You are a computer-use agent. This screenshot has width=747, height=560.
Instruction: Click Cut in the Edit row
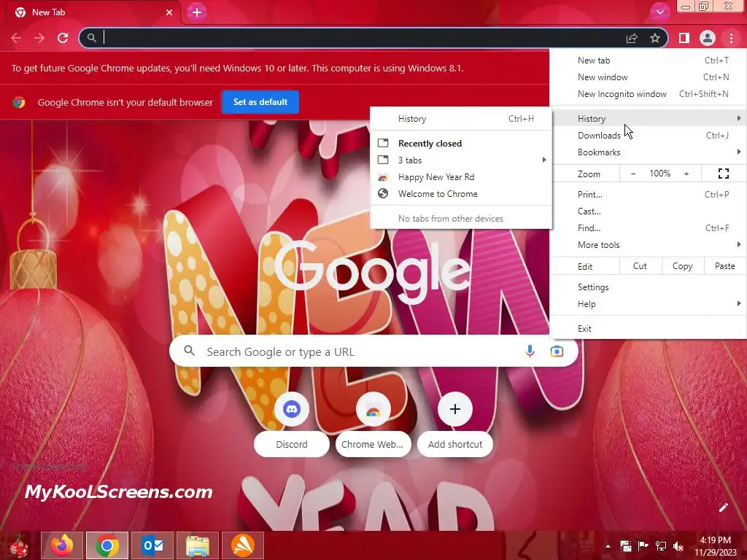pyautogui.click(x=640, y=266)
